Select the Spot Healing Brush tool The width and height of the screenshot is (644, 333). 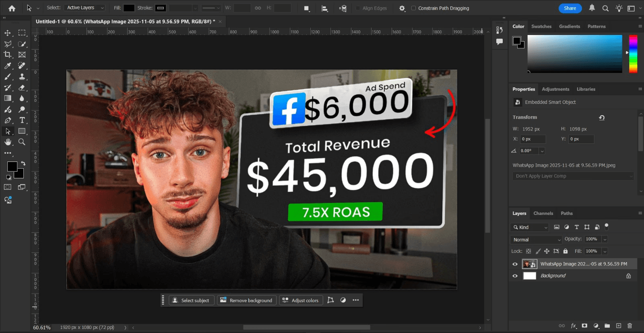click(x=22, y=66)
